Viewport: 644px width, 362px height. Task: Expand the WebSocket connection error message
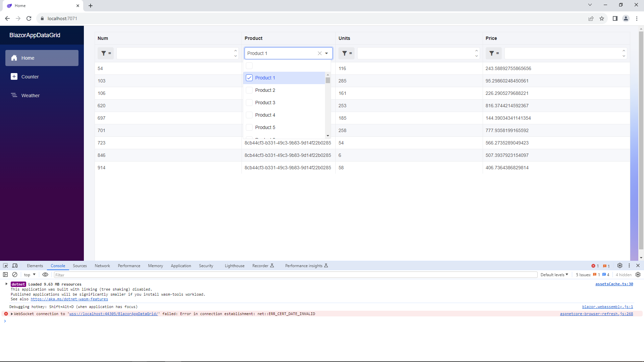click(12, 314)
